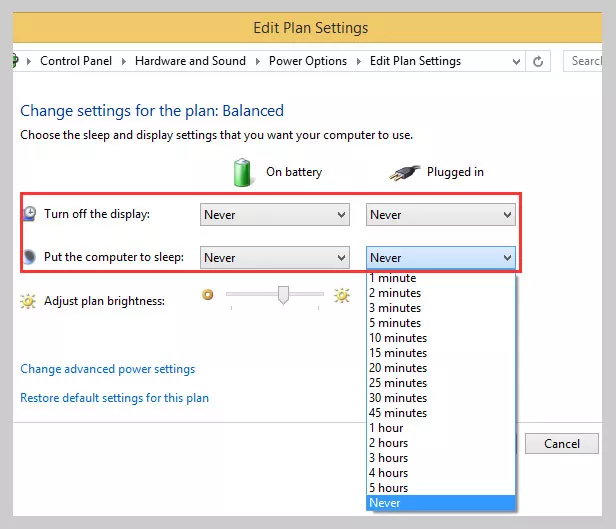Click the display timer icon beside Turn off display

click(29, 214)
